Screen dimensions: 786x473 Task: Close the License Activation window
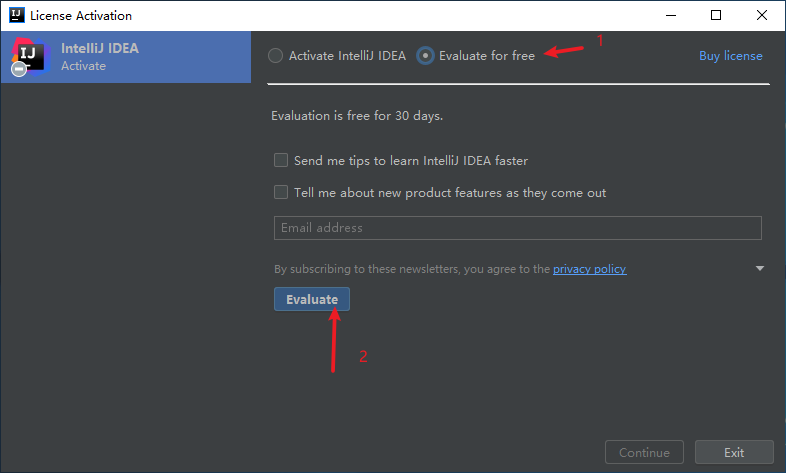click(761, 16)
